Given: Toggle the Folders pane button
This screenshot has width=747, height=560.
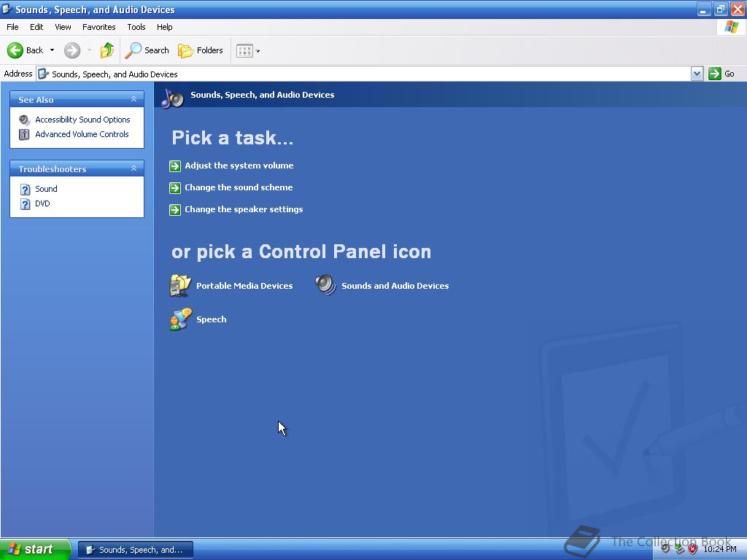Looking at the screenshot, I should tap(200, 50).
